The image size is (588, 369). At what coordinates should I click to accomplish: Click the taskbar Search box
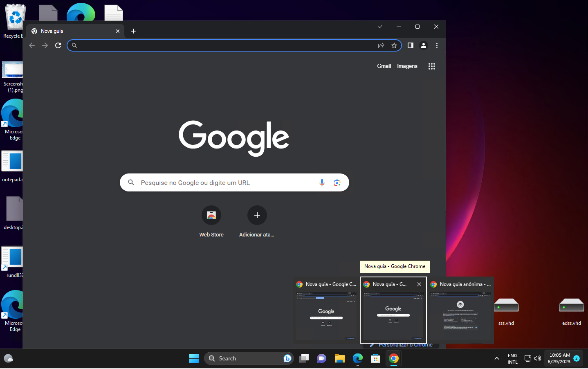click(249, 359)
